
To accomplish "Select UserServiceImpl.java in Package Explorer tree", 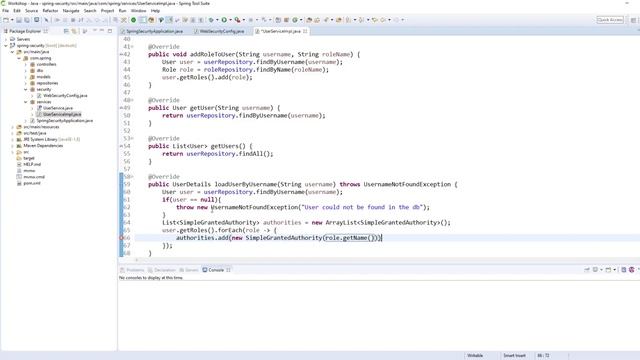I will pos(62,114).
